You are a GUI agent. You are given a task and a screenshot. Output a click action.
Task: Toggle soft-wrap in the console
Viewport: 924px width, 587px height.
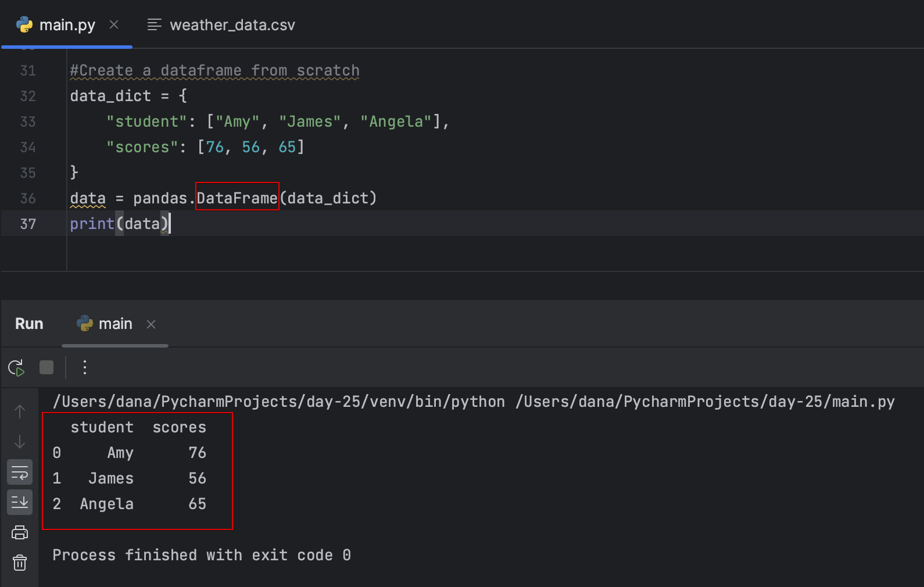(x=20, y=472)
